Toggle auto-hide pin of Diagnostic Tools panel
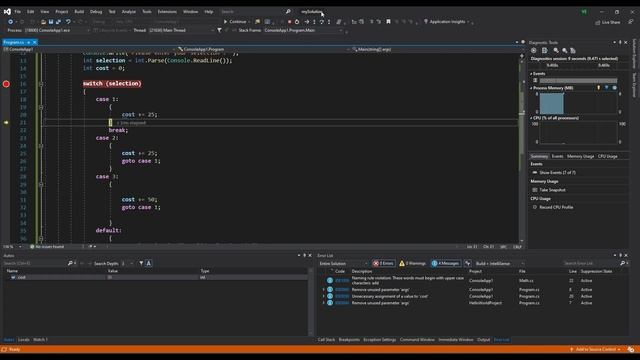This screenshot has height=360, width=640. click(x=620, y=42)
